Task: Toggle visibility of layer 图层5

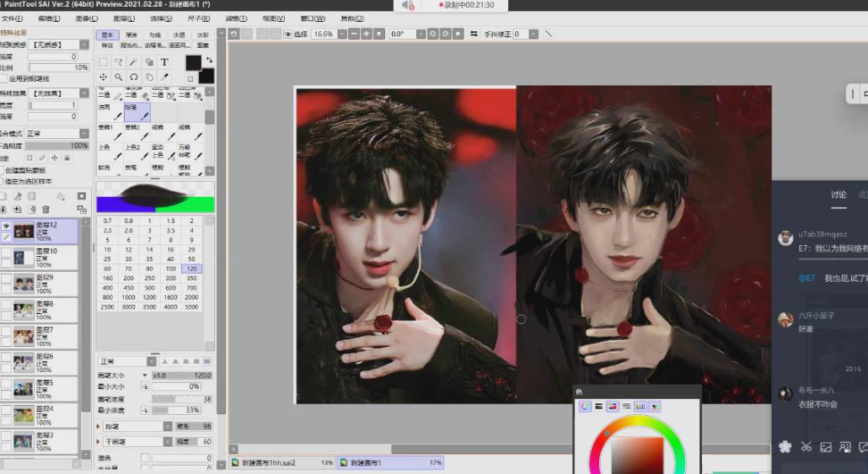Action: click(7, 383)
